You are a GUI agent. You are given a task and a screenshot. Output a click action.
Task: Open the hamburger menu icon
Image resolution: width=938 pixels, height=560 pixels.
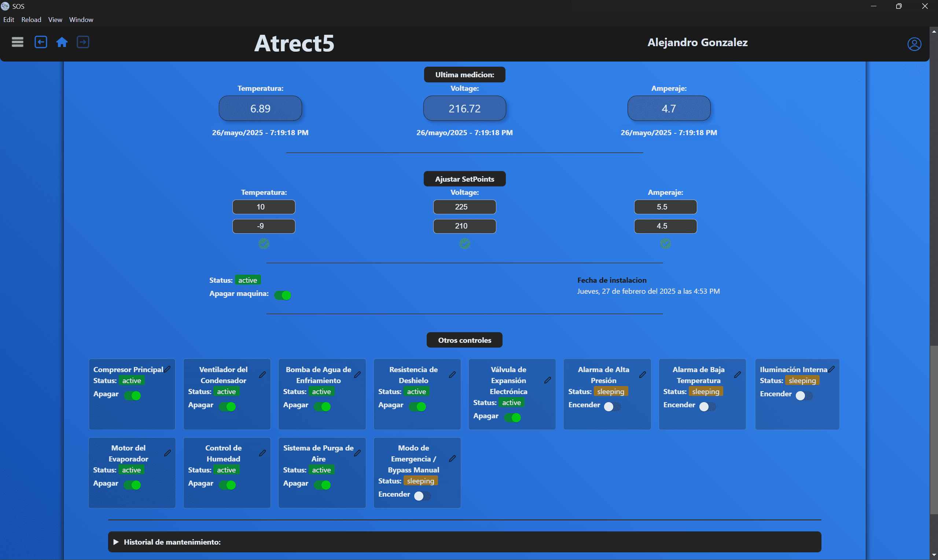point(17,42)
